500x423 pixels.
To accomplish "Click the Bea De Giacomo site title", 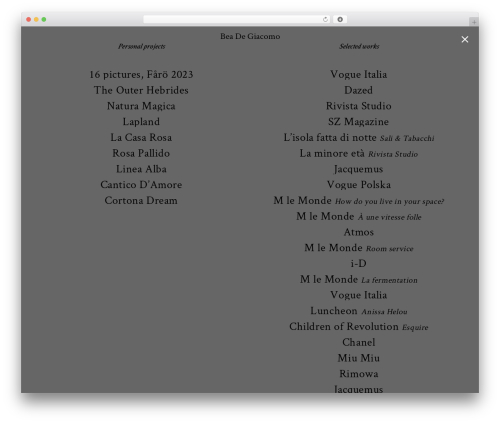I will pyautogui.click(x=250, y=36).
